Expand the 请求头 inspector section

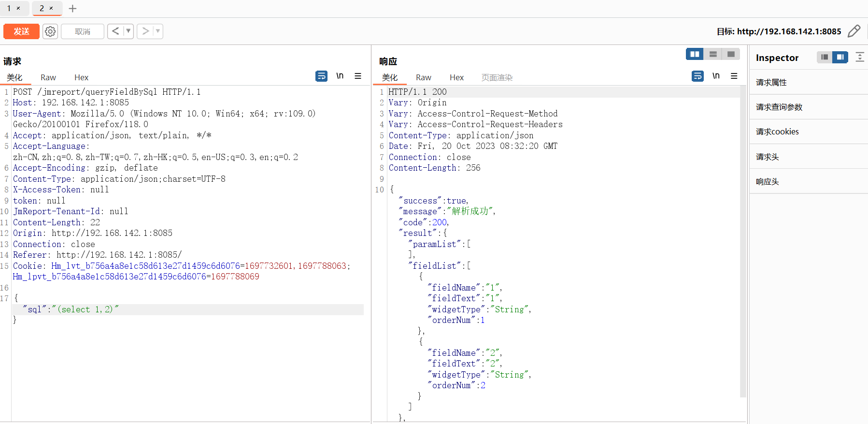click(809, 157)
